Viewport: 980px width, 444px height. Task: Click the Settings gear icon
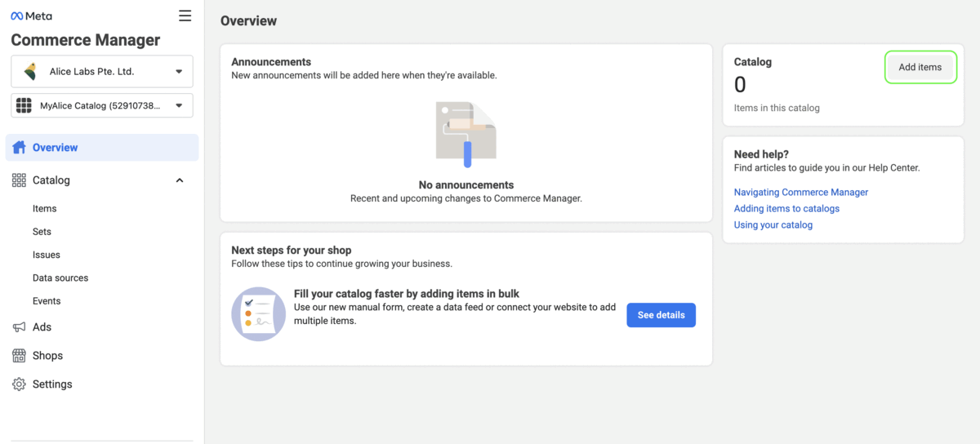click(19, 384)
